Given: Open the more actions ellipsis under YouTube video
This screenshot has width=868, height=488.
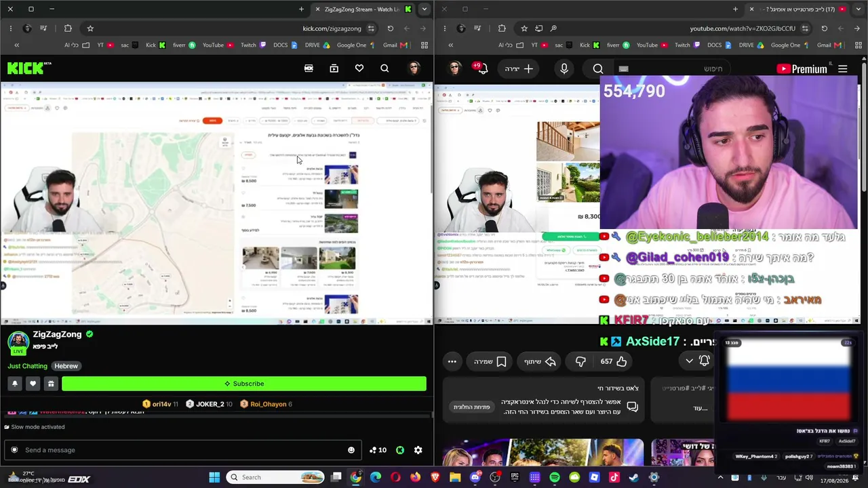Looking at the screenshot, I should tap(452, 361).
